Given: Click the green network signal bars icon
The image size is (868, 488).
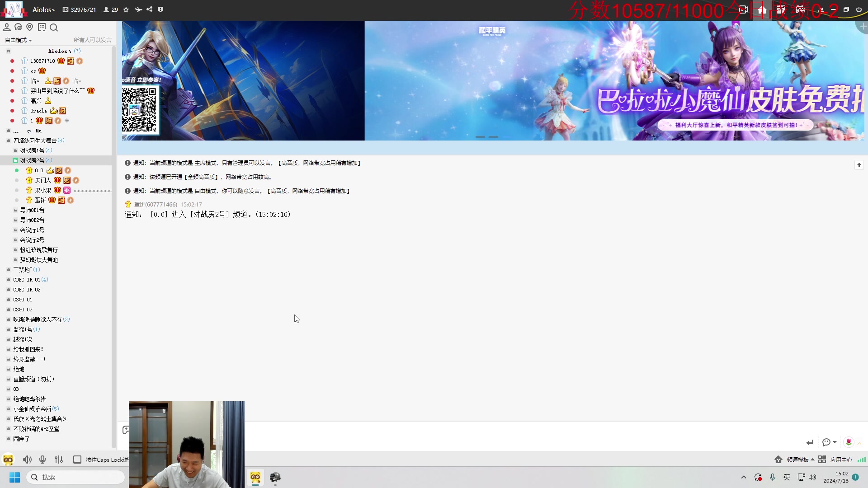Looking at the screenshot, I should click(x=862, y=460).
